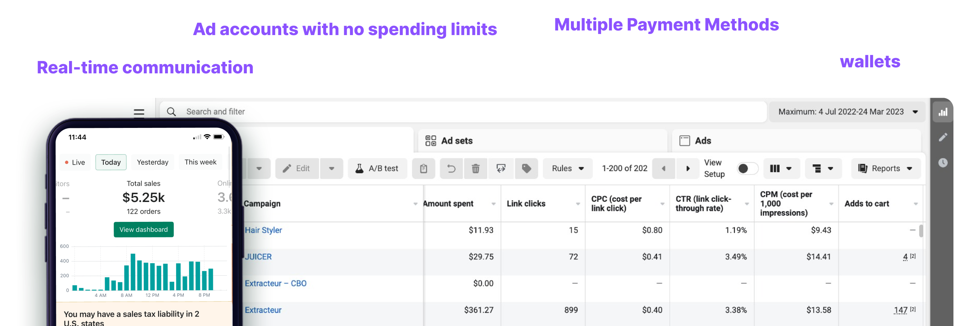Select the Live filter on phone
This screenshot has height=326, width=980.
[75, 162]
